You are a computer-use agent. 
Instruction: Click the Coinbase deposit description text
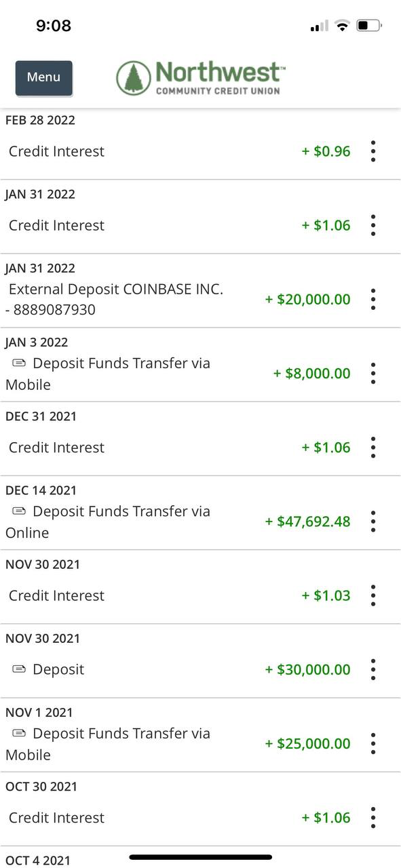tap(114, 288)
